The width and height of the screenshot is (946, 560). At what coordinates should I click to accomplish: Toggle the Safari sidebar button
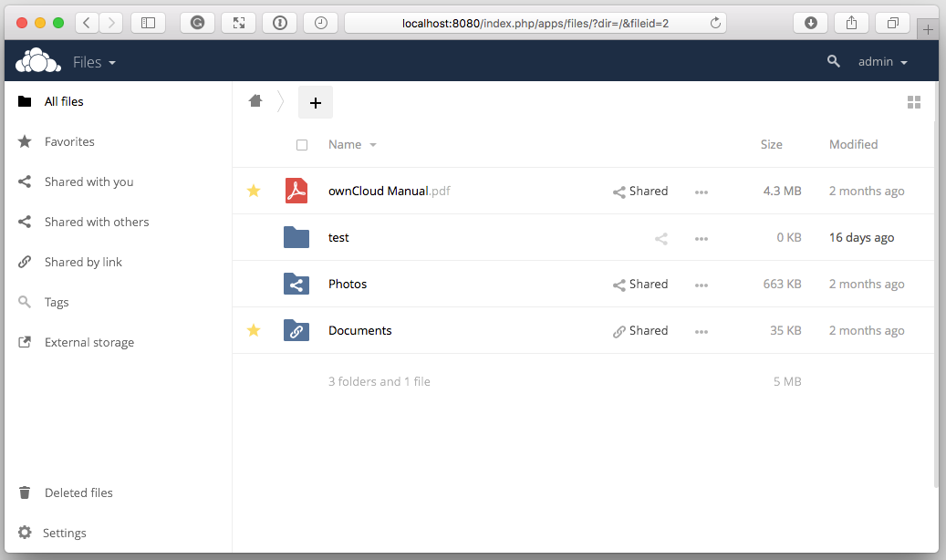(148, 23)
